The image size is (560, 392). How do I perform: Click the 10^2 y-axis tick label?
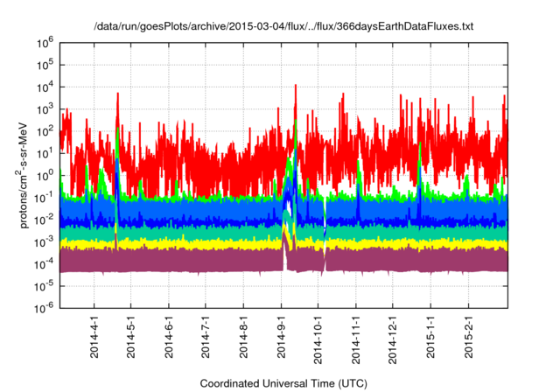tap(45, 132)
